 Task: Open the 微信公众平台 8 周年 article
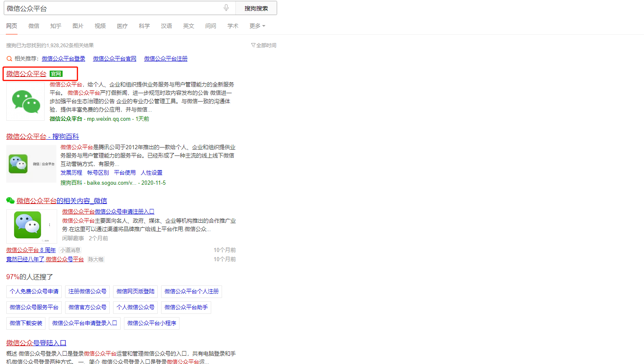(x=31, y=250)
